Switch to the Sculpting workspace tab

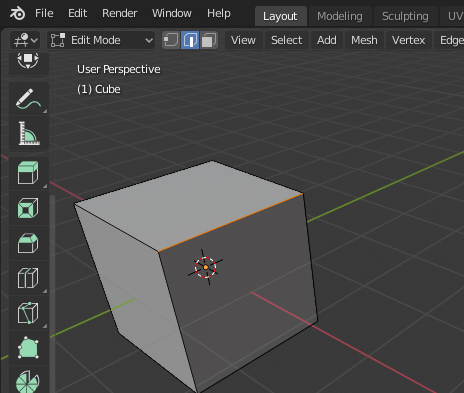click(405, 16)
